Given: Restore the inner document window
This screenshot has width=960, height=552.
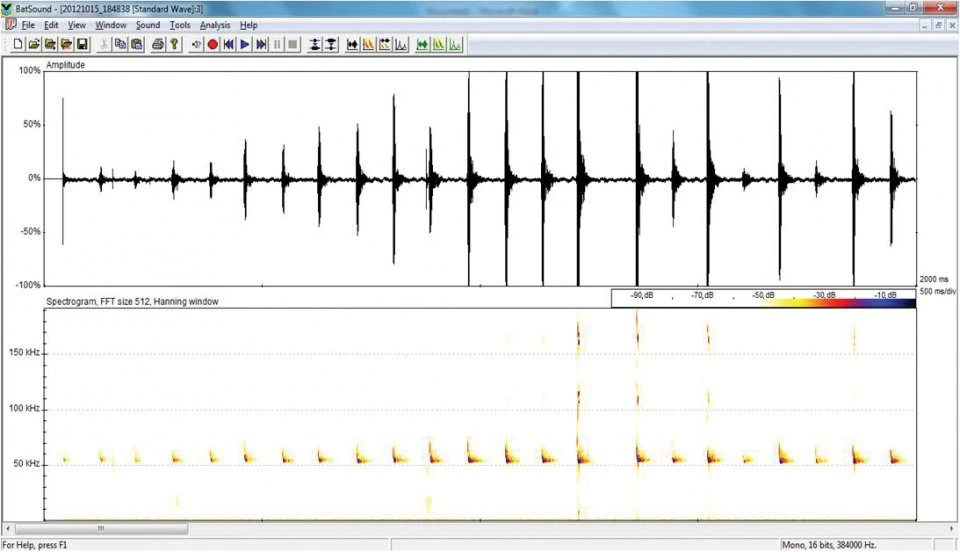Looking at the screenshot, I should coord(939,25).
